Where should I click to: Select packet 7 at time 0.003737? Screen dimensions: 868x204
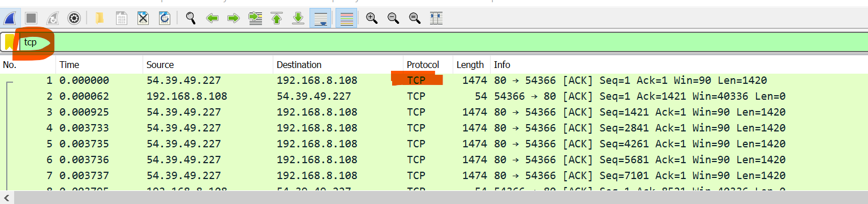click(x=434, y=176)
